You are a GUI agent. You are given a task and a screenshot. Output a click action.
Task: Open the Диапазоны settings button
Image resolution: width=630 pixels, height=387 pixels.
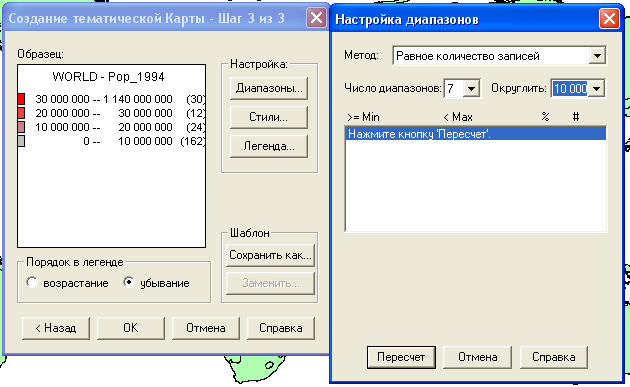click(269, 88)
